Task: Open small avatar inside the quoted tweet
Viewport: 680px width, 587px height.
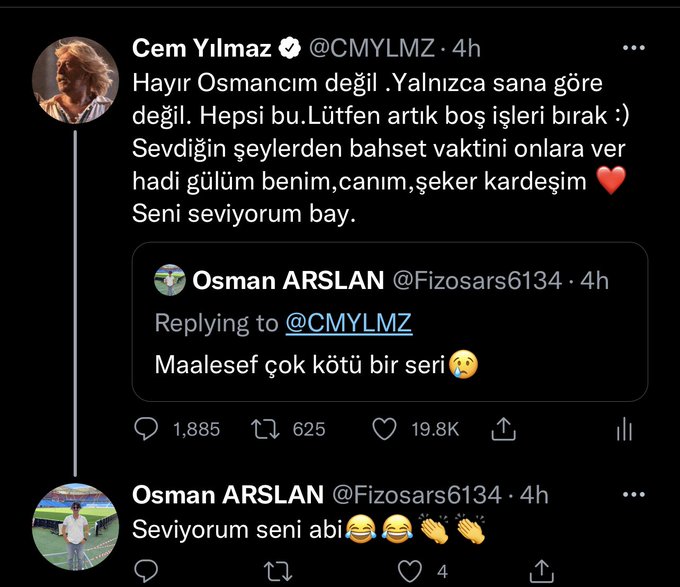Action: point(168,281)
